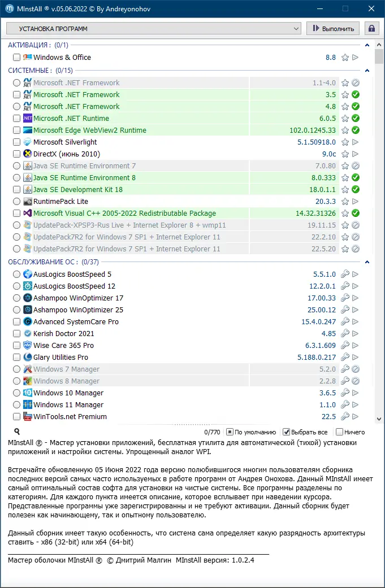Viewport: 385px width, 588px height.
Task: Collapse the СИСТЕМНЫЕ section
Action: (x=367, y=71)
